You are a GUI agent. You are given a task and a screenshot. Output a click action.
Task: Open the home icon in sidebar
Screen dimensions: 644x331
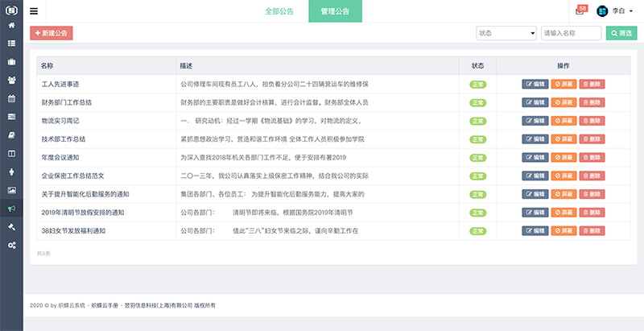point(11,26)
